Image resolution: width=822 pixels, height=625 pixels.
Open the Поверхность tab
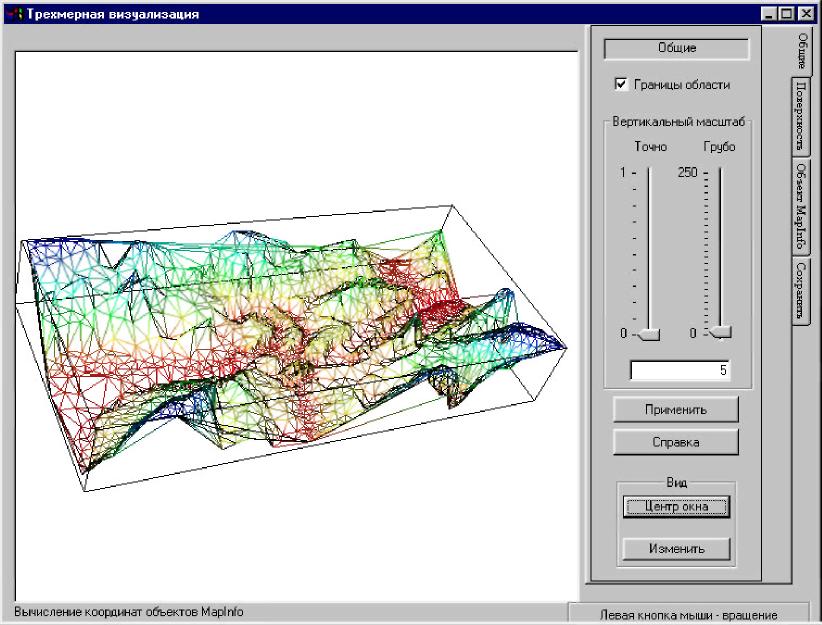tap(802, 115)
